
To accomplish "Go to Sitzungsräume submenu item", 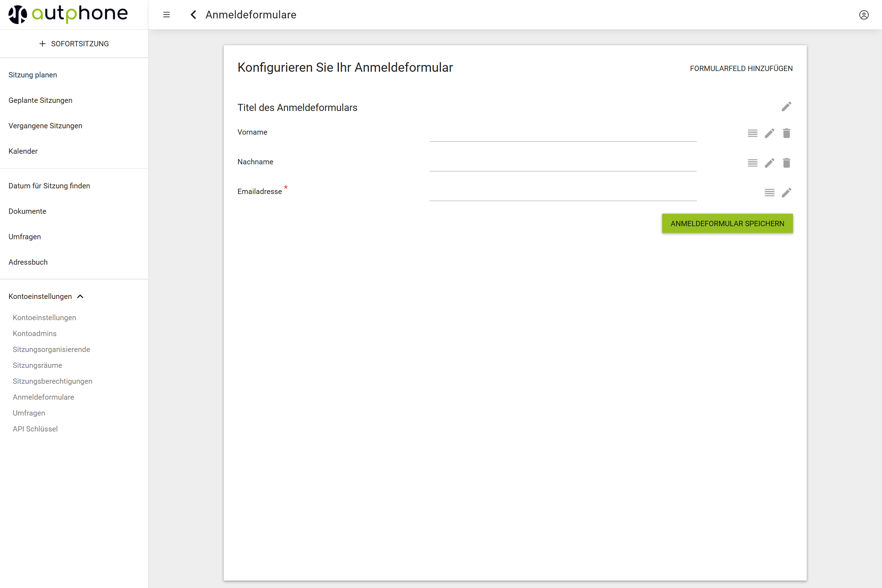I will (x=37, y=365).
